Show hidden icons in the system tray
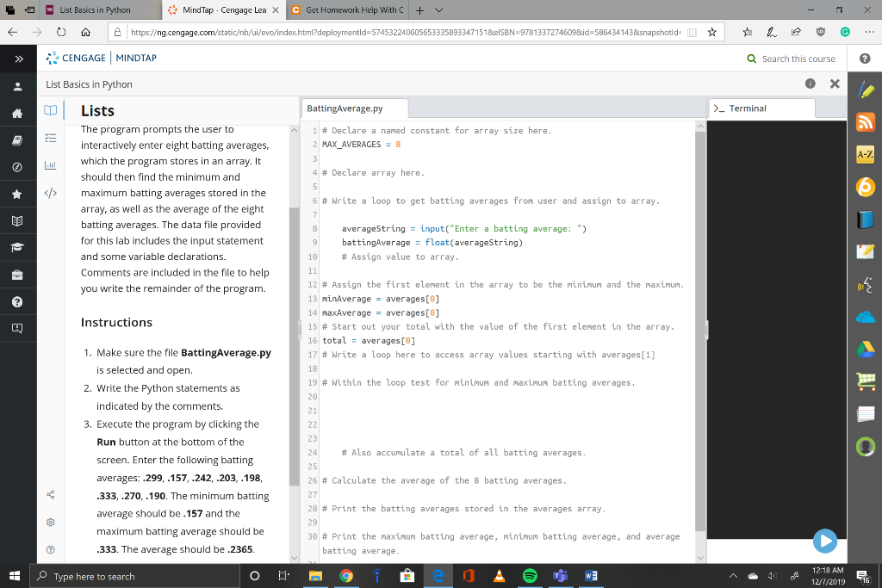Viewport: 882px width, 588px height. (x=734, y=575)
